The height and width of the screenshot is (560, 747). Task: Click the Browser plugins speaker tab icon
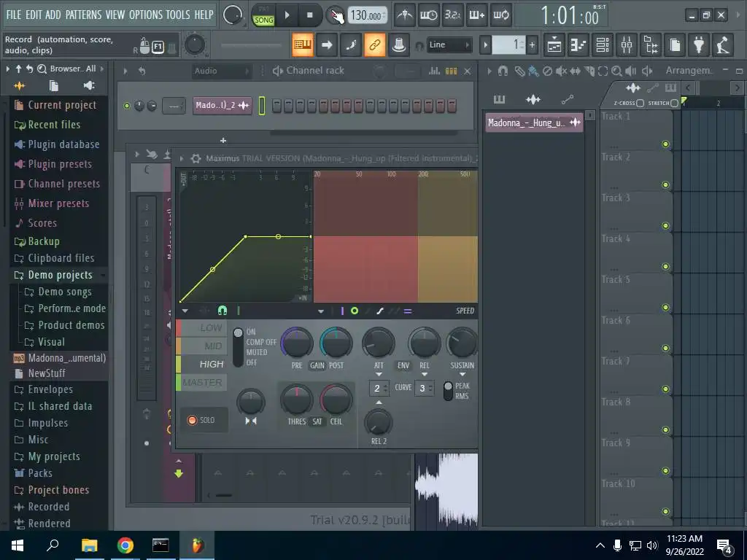[89, 86]
